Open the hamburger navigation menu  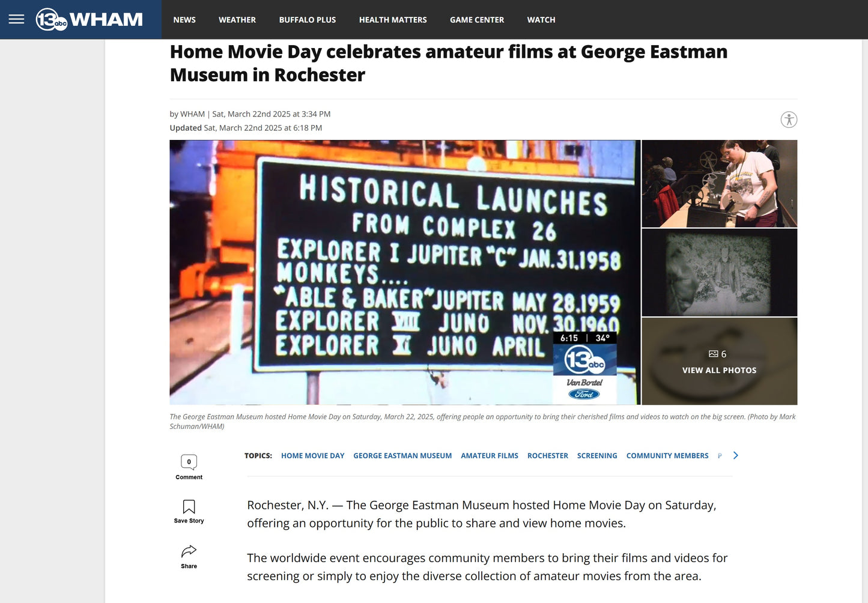tap(16, 19)
